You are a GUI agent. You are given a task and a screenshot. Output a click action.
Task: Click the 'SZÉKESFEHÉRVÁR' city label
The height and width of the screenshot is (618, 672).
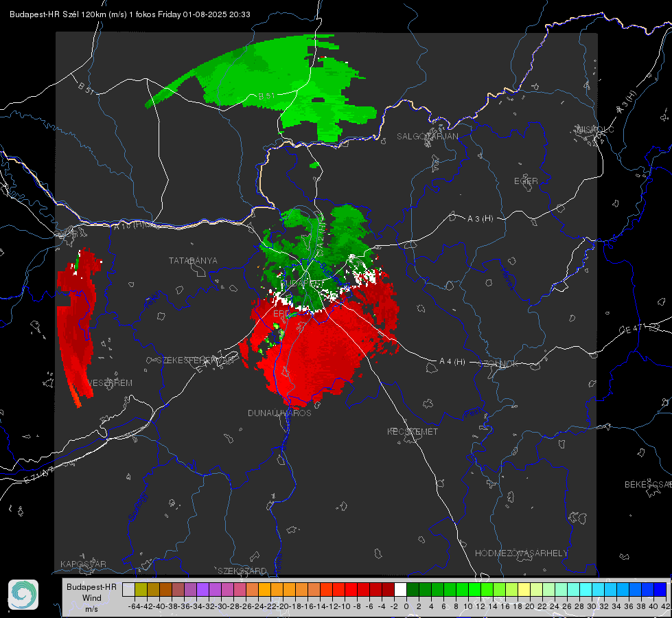(x=196, y=360)
